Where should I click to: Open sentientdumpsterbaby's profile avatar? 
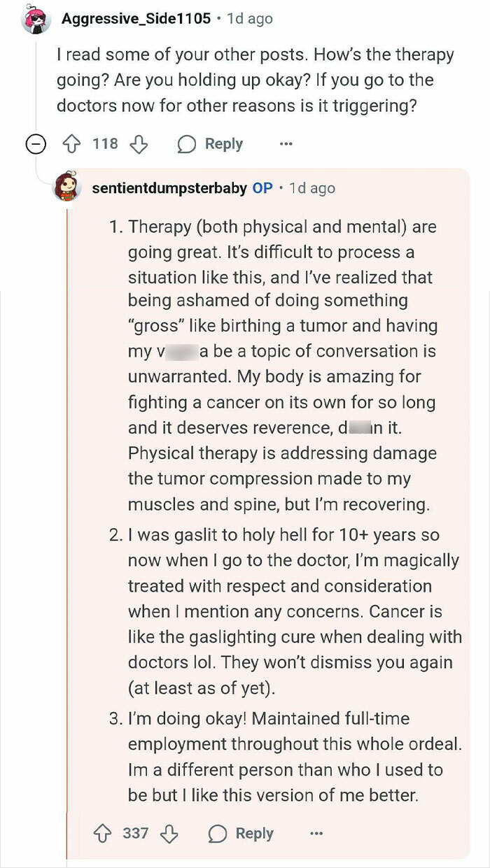click(67, 187)
